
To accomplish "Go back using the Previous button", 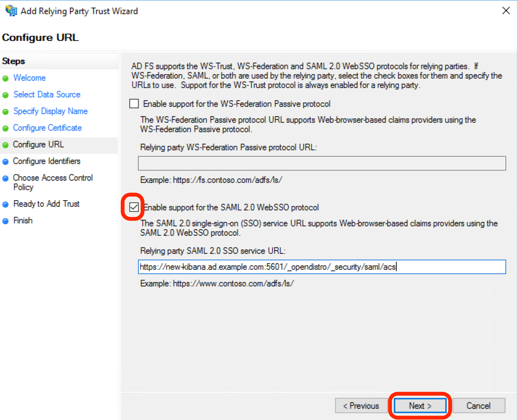I will point(361,406).
